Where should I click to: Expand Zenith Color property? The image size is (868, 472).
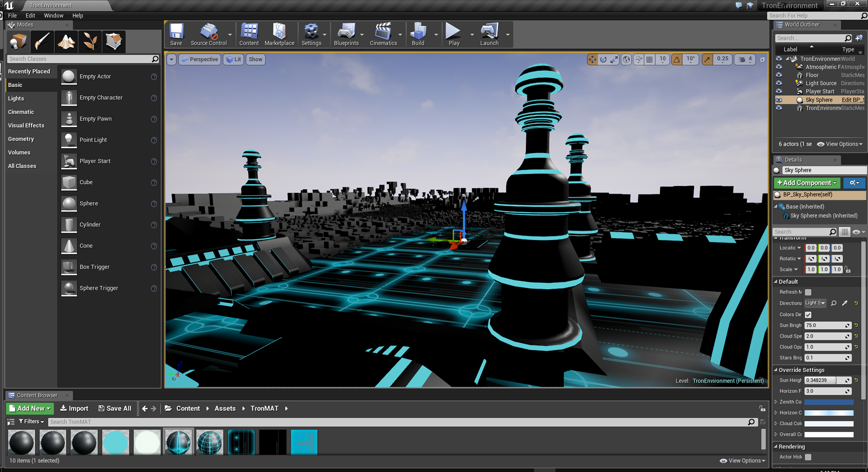tap(776, 402)
